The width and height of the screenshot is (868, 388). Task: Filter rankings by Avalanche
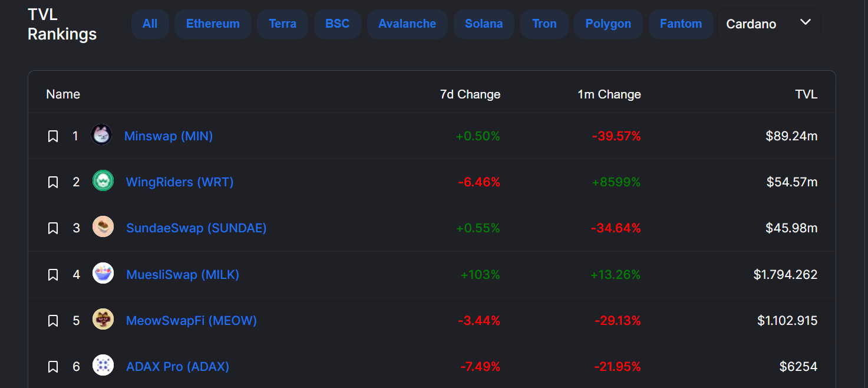pyautogui.click(x=407, y=24)
